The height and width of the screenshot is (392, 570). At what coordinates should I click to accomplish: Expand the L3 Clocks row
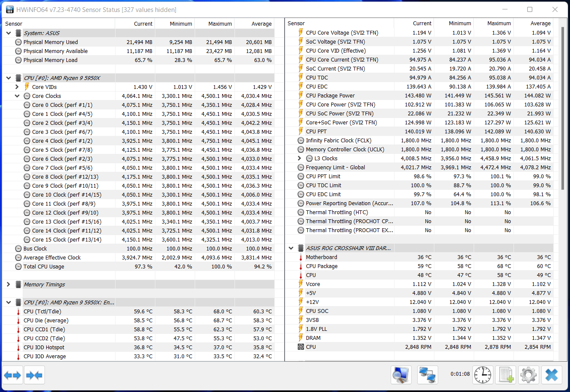(300, 159)
